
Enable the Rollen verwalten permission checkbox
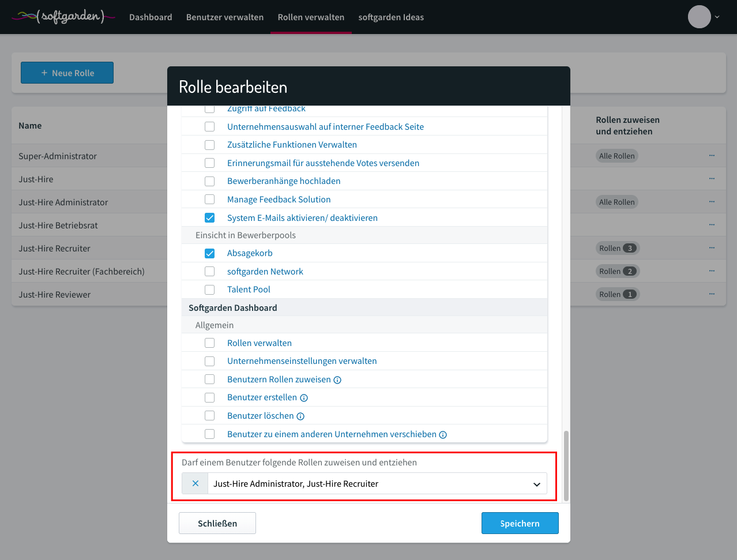(210, 343)
